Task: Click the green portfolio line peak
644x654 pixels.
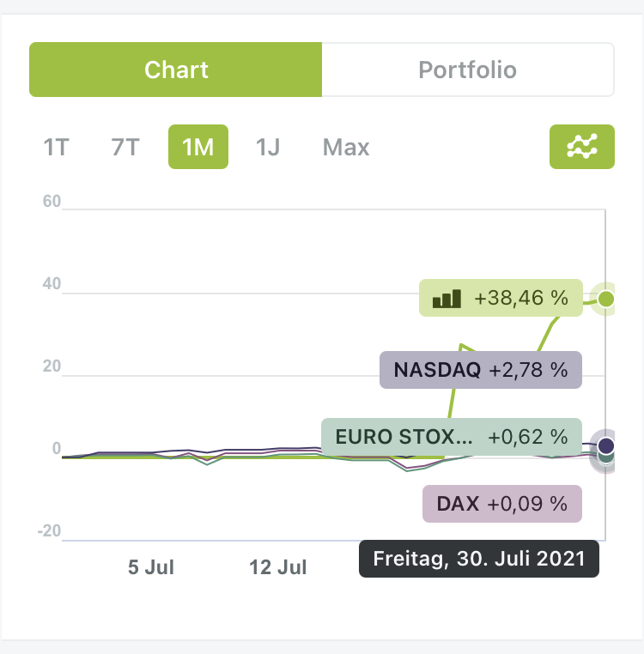Action: click(462, 345)
